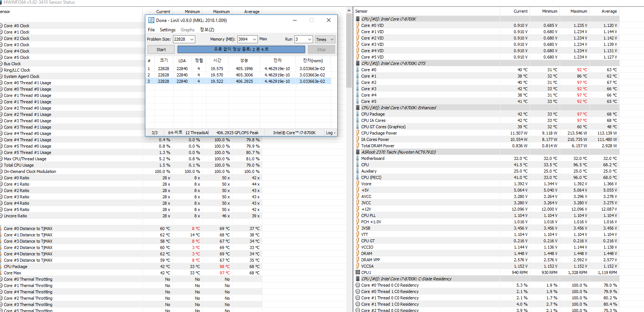Click the icon beside the C-State Residency header

click(x=358, y=279)
